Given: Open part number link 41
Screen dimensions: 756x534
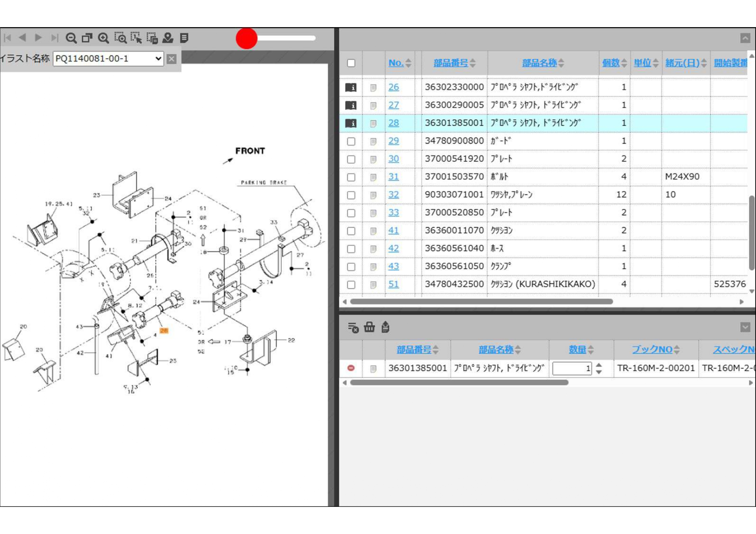Looking at the screenshot, I should [393, 230].
